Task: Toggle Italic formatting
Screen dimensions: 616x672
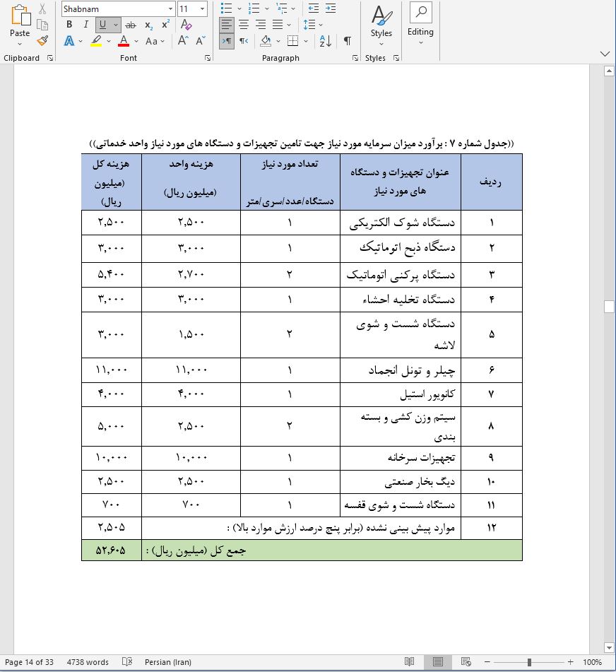Action: [x=86, y=25]
